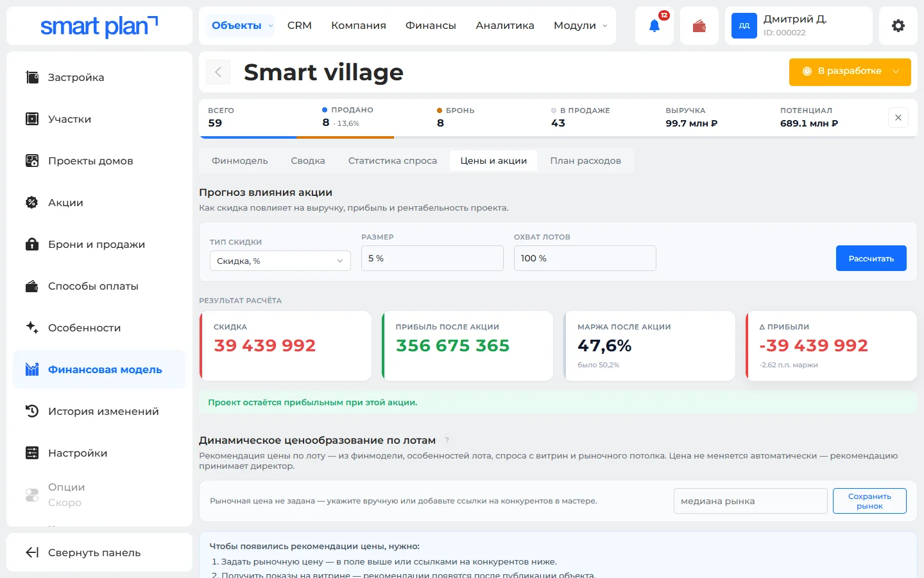Click the ДД user avatar
This screenshot has width=924, height=578.
[744, 26]
